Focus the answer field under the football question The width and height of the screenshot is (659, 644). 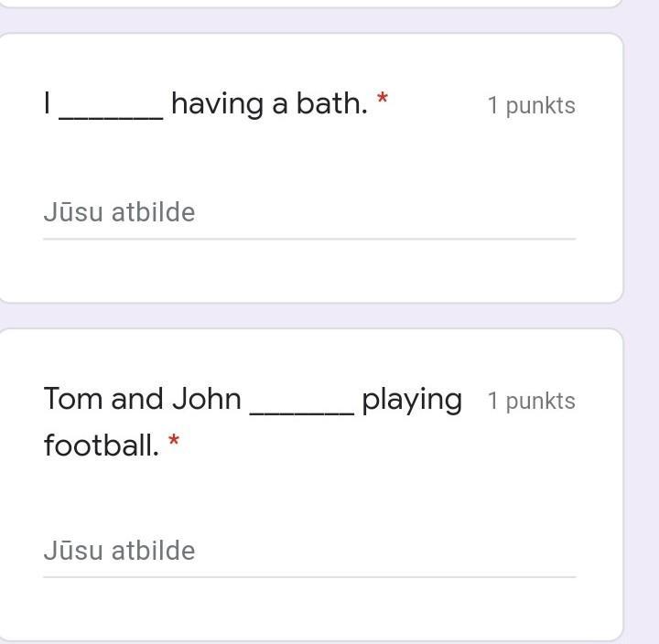[308, 552]
